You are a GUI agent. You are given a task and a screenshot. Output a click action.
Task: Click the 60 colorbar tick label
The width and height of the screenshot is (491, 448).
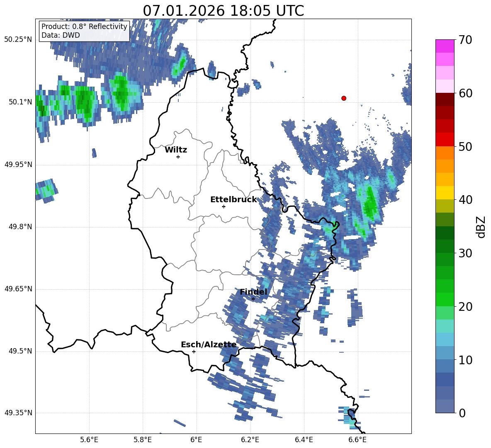[x=465, y=93]
